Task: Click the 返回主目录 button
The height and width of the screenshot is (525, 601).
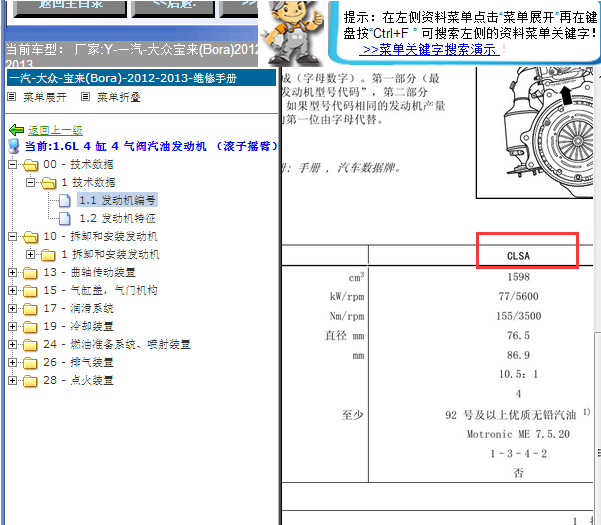Action: point(70,8)
